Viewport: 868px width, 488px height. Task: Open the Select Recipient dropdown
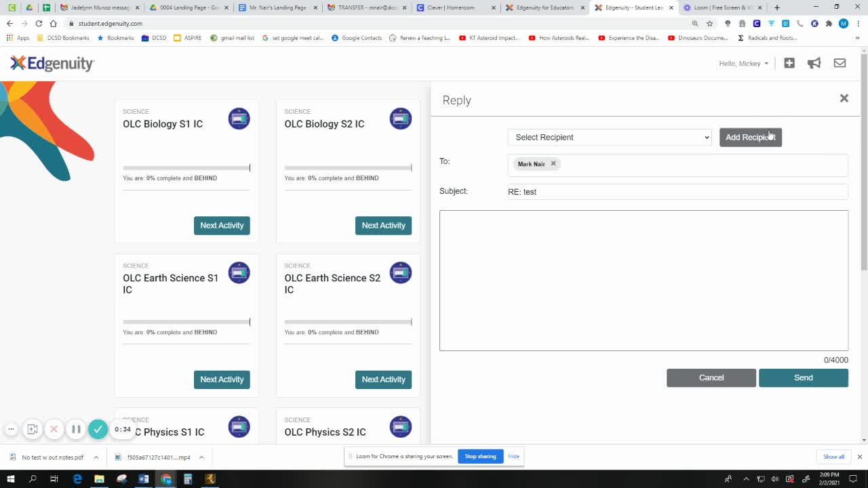click(608, 137)
